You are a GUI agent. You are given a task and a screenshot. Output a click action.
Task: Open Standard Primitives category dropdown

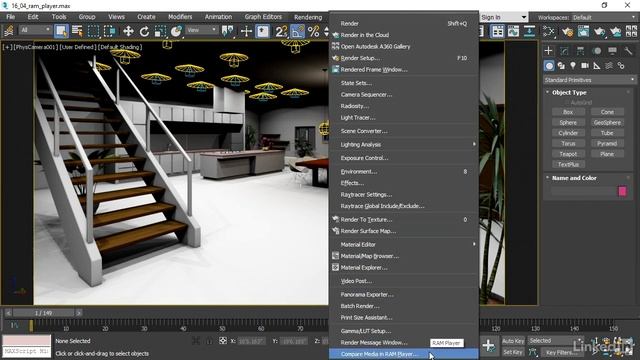coord(589,80)
